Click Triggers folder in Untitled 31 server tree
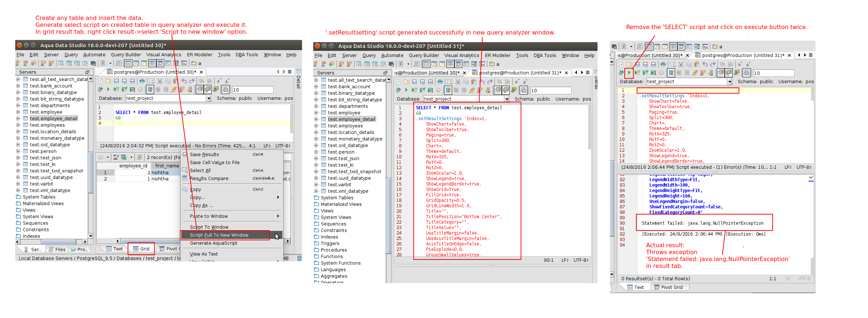This screenshot has width=868, height=318. (330, 243)
